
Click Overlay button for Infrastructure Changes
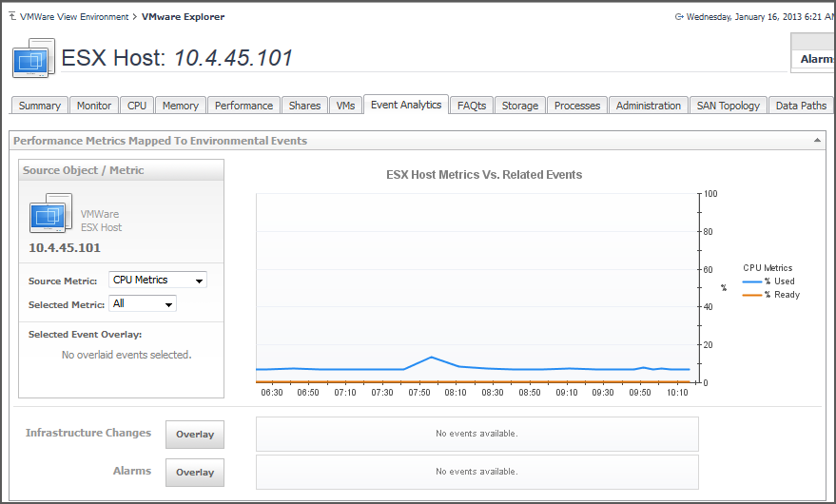point(195,435)
